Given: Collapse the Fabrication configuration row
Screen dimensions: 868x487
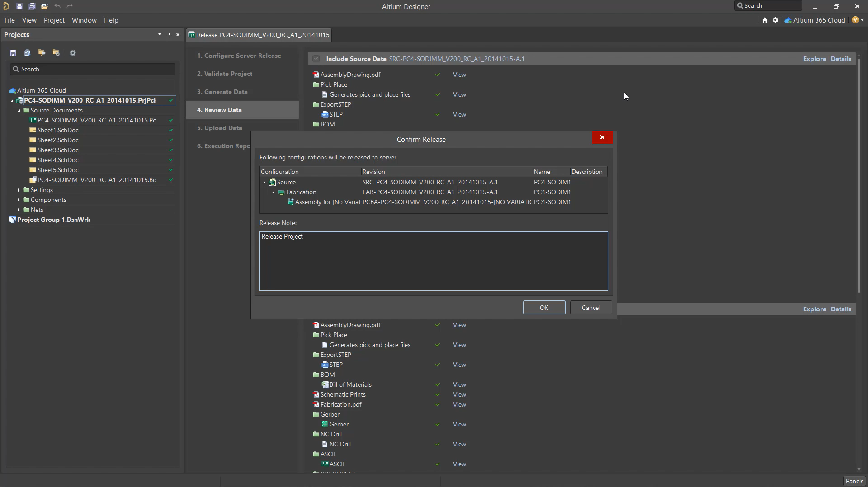Looking at the screenshot, I should tap(274, 192).
